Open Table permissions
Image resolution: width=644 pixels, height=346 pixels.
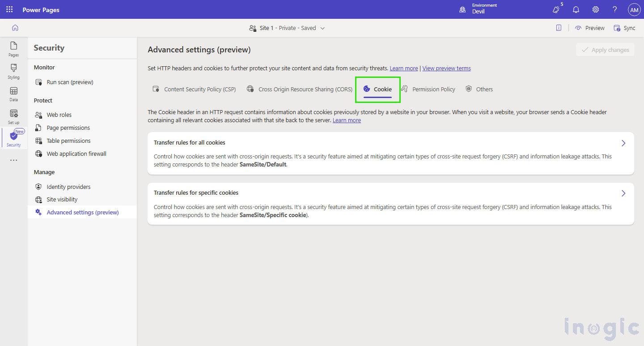pyautogui.click(x=68, y=141)
